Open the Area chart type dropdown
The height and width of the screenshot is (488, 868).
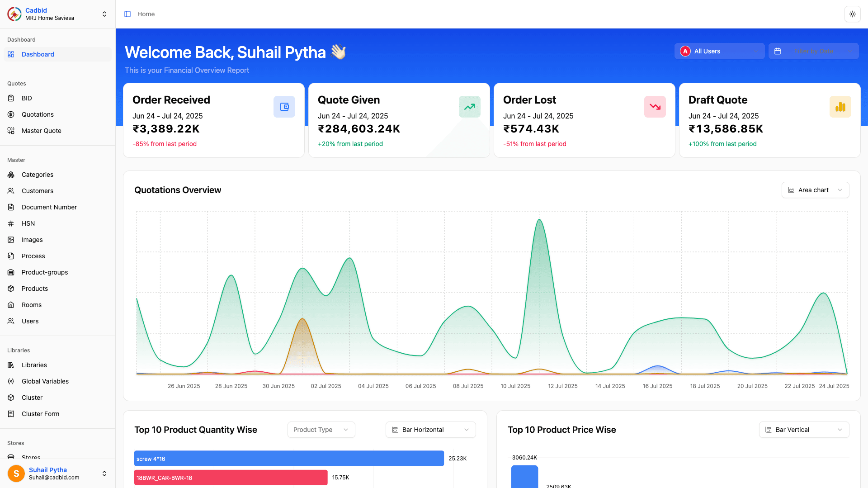pos(815,190)
